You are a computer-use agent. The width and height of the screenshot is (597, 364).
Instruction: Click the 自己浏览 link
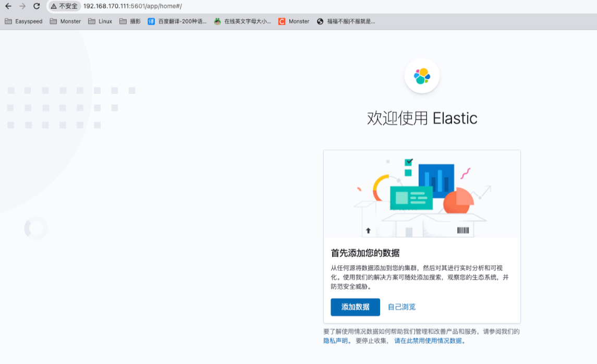[x=401, y=307]
